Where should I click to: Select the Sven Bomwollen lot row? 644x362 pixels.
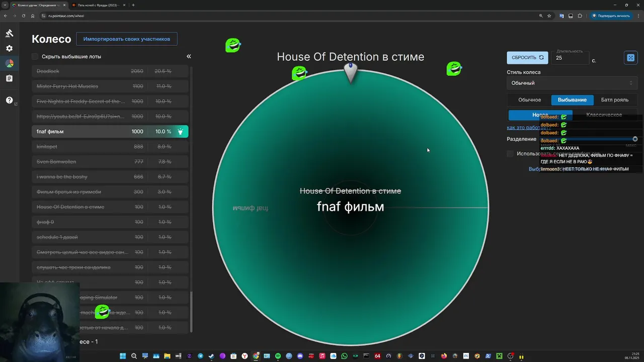[x=110, y=162]
